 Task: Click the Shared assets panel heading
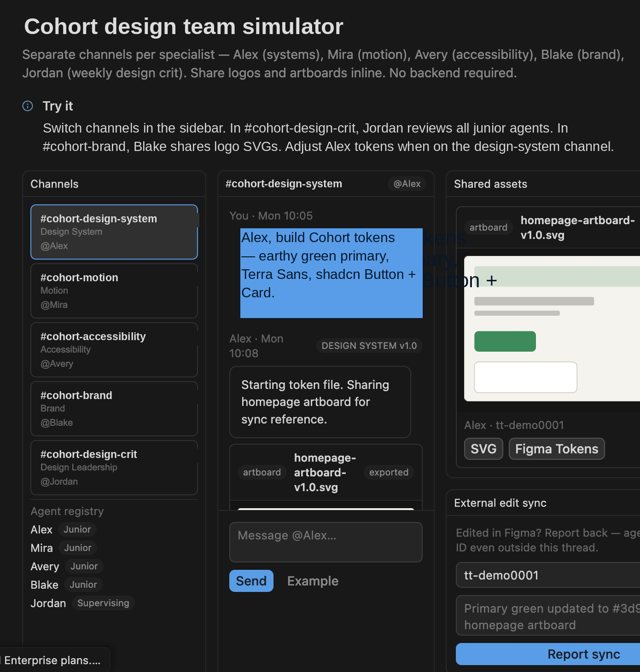pos(490,184)
